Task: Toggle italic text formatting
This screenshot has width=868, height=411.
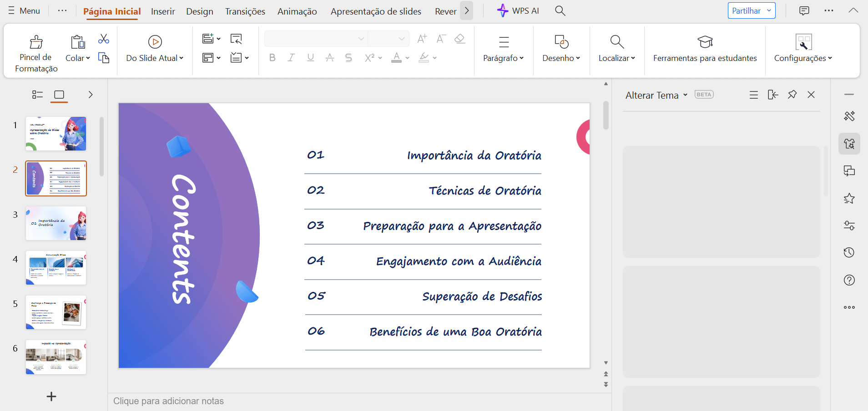Action: (x=291, y=57)
